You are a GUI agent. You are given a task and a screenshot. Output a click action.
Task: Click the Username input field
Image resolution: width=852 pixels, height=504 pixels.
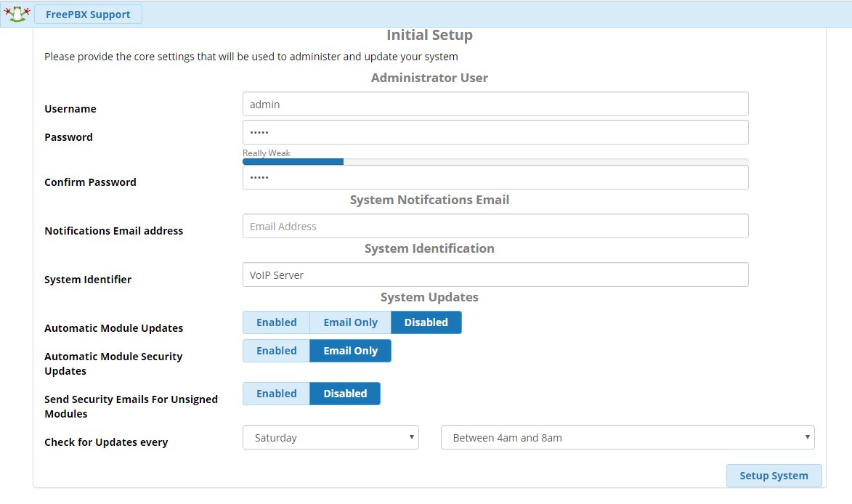(x=495, y=104)
